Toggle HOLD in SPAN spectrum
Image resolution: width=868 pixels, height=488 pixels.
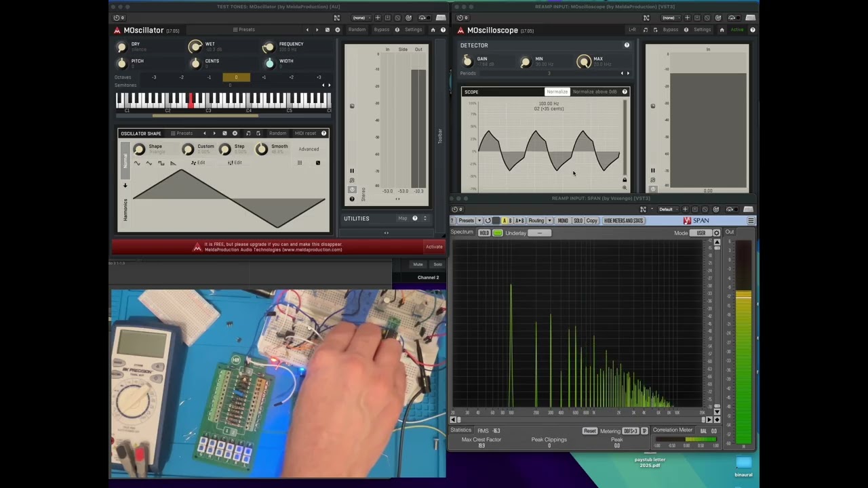click(x=484, y=233)
